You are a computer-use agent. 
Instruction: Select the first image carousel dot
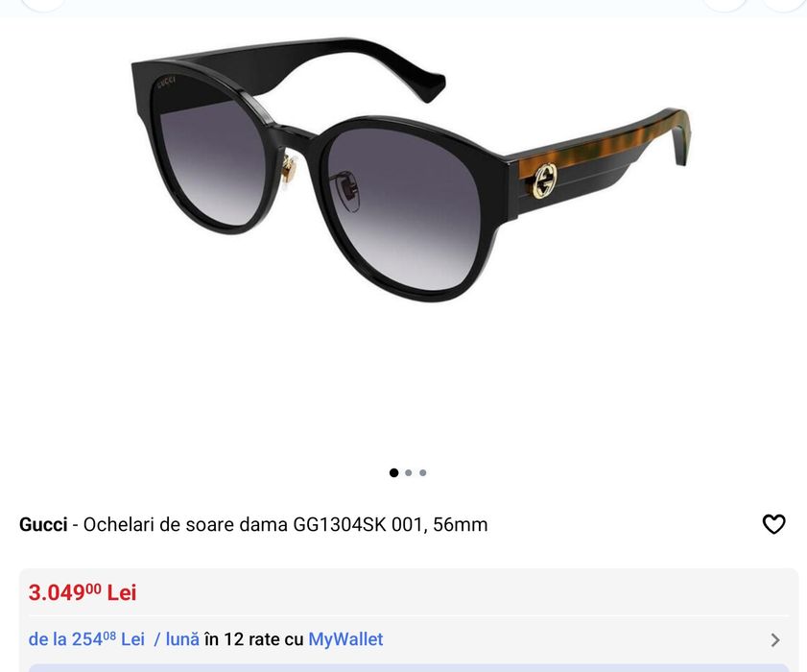pos(393,472)
